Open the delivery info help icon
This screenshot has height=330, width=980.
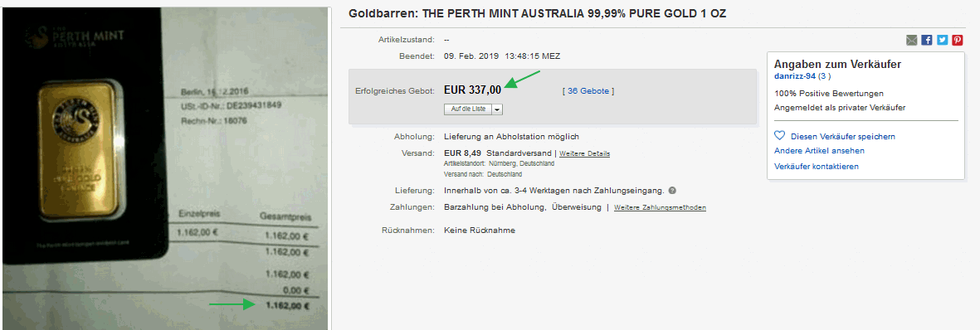point(672,191)
